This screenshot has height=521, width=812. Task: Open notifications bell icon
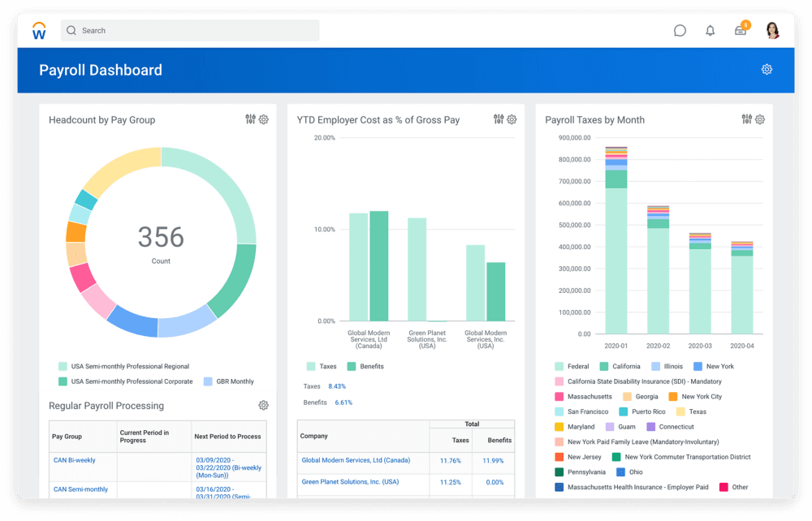(710, 31)
